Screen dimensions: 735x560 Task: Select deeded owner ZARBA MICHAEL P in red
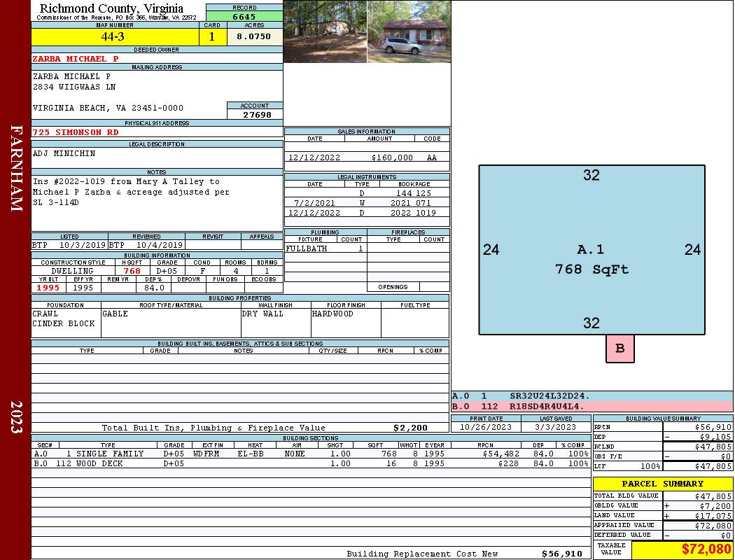click(x=76, y=59)
